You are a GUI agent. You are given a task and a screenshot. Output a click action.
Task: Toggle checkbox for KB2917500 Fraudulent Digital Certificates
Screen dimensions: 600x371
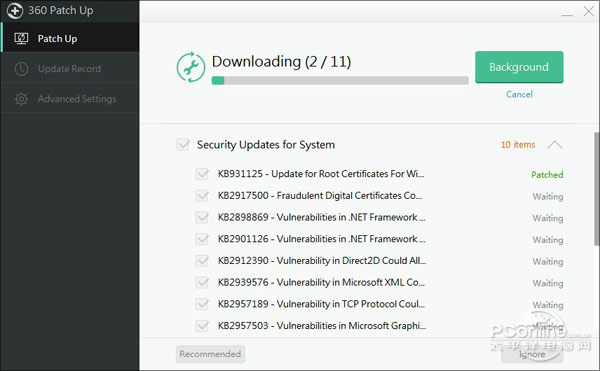coord(202,196)
